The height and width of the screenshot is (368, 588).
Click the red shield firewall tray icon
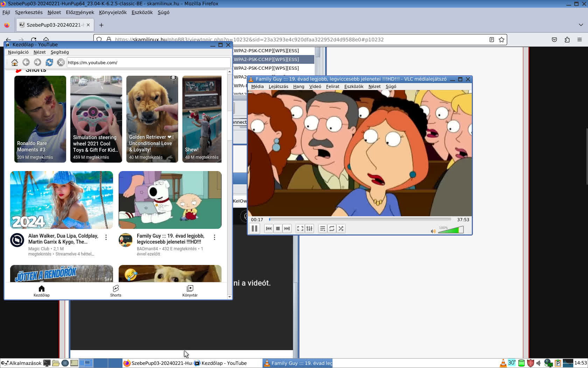pyautogui.click(x=531, y=363)
